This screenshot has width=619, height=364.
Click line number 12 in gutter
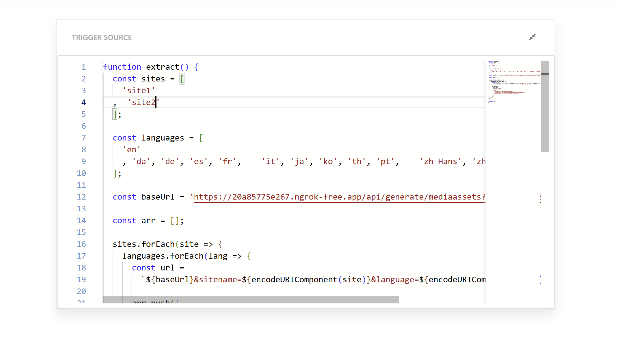click(81, 197)
